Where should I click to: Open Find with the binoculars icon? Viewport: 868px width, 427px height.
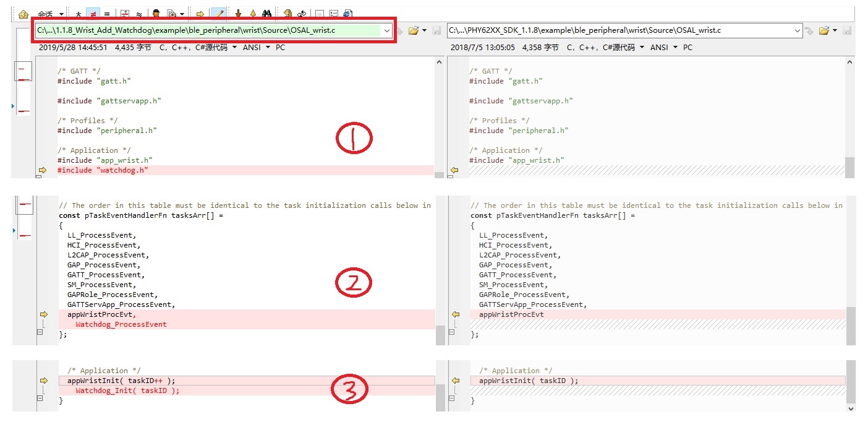point(266,14)
